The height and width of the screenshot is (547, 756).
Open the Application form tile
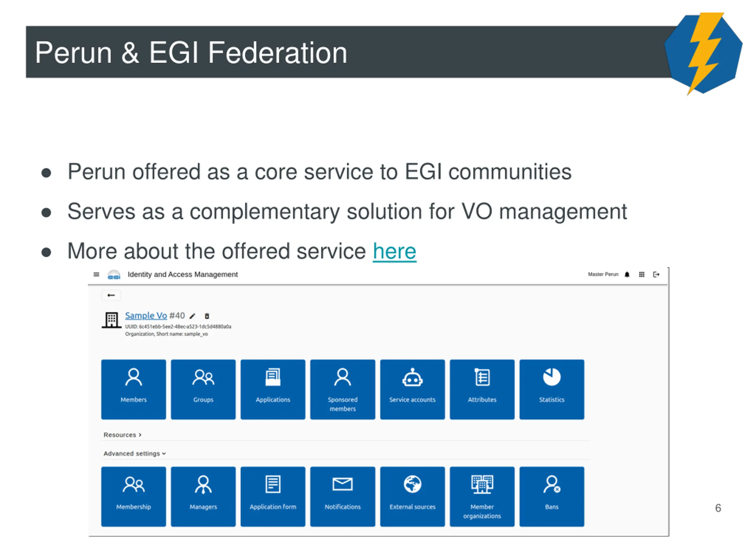(x=273, y=497)
